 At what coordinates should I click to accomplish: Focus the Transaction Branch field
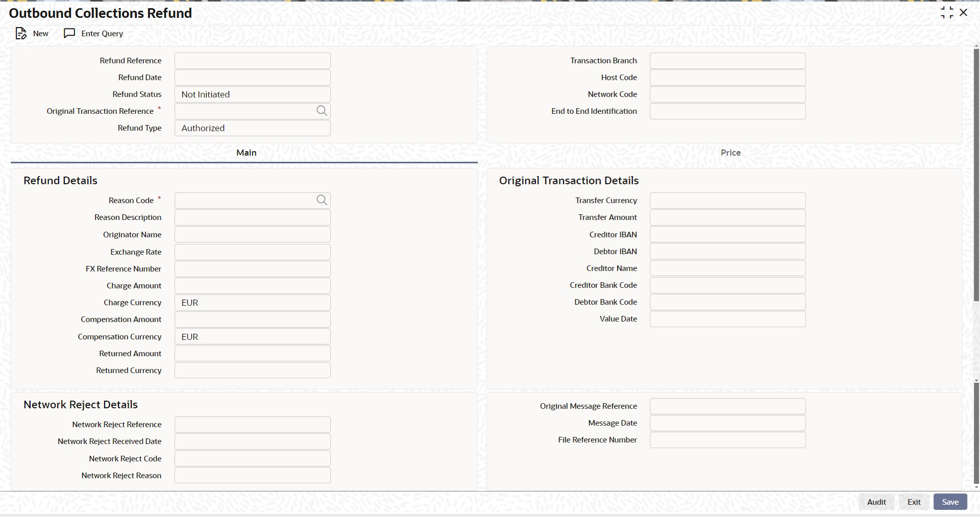pyautogui.click(x=728, y=61)
